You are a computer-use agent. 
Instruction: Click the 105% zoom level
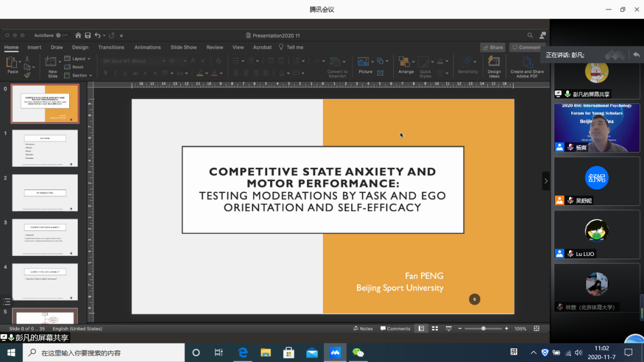[x=520, y=329]
